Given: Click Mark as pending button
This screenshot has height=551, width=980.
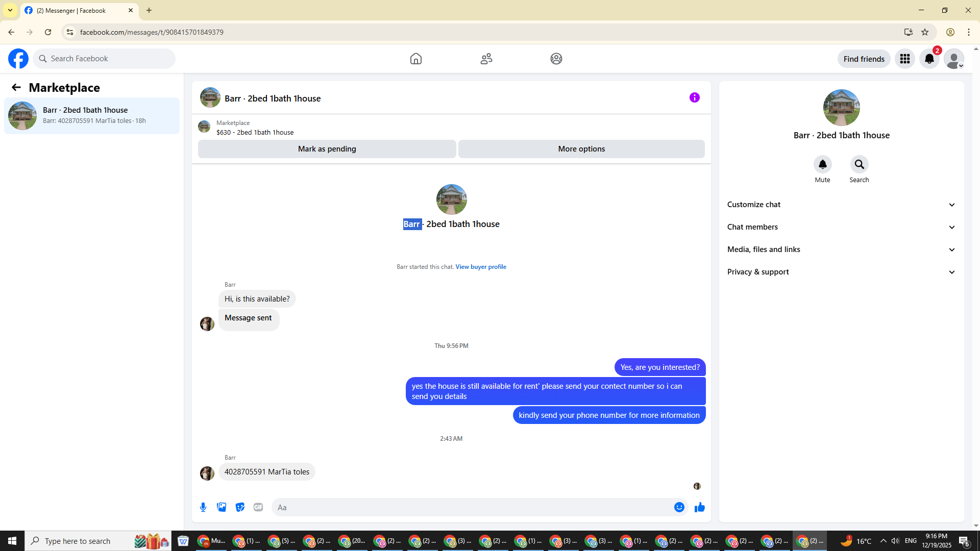Looking at the screenshot, I should point(327,149).
